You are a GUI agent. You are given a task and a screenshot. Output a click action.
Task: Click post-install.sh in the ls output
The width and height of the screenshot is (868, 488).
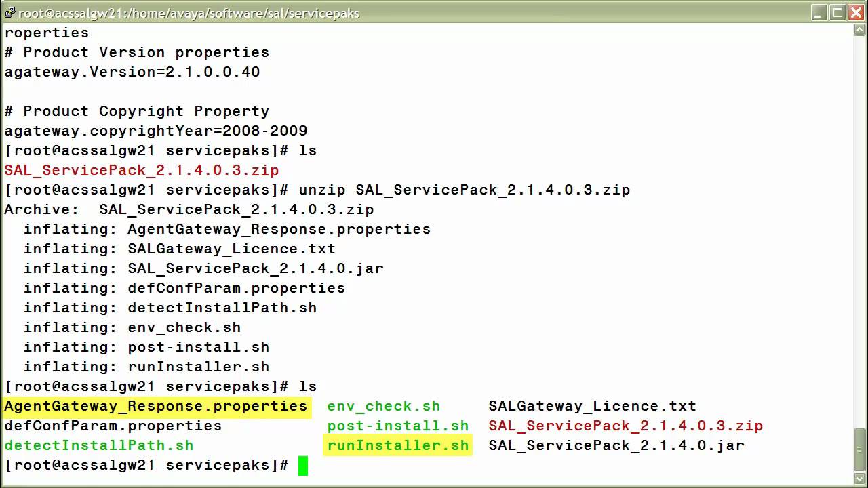[x=398, y=426]
